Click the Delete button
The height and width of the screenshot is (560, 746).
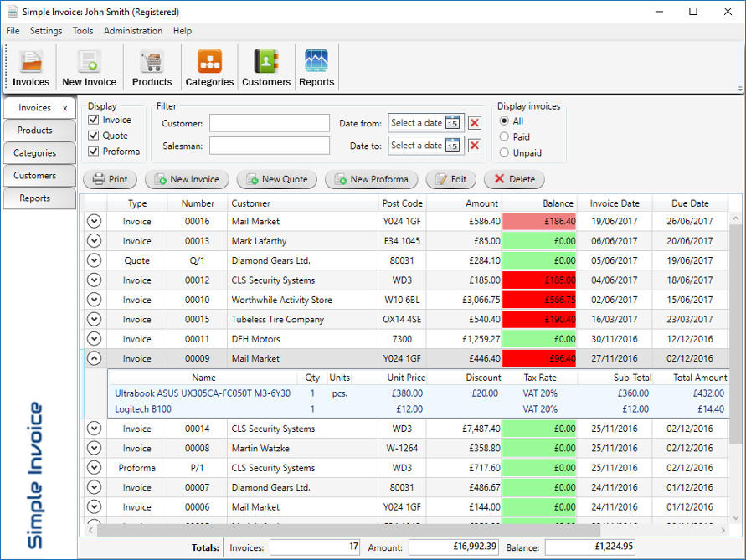[x=514, y=179]
